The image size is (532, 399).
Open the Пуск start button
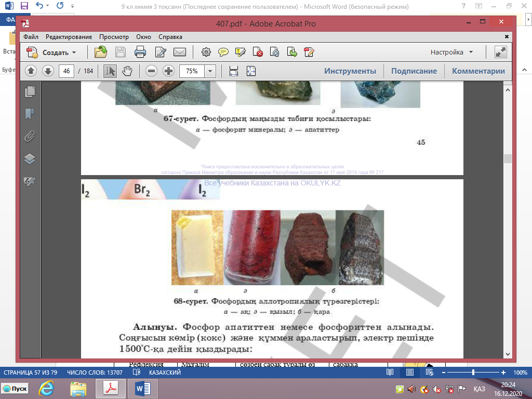[x=16, y=389]
